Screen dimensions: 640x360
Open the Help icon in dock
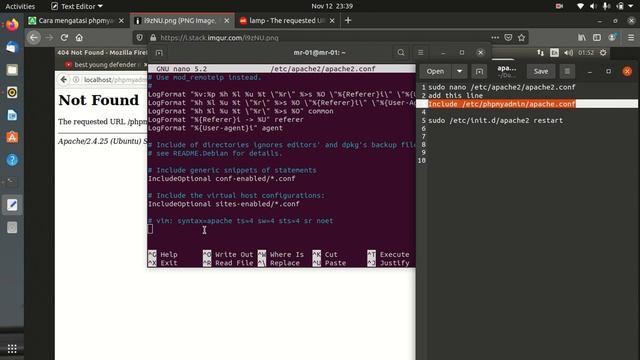(x=12, y=160)
